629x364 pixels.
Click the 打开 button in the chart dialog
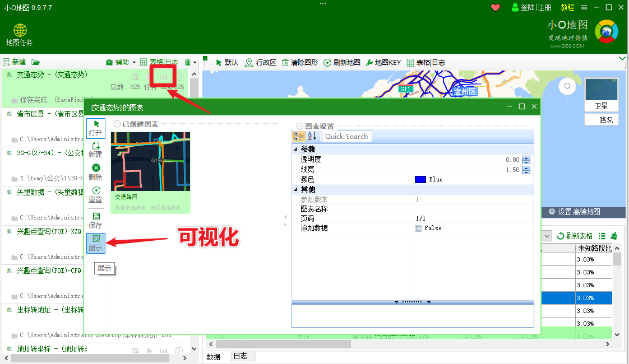(x=95, y=128)
